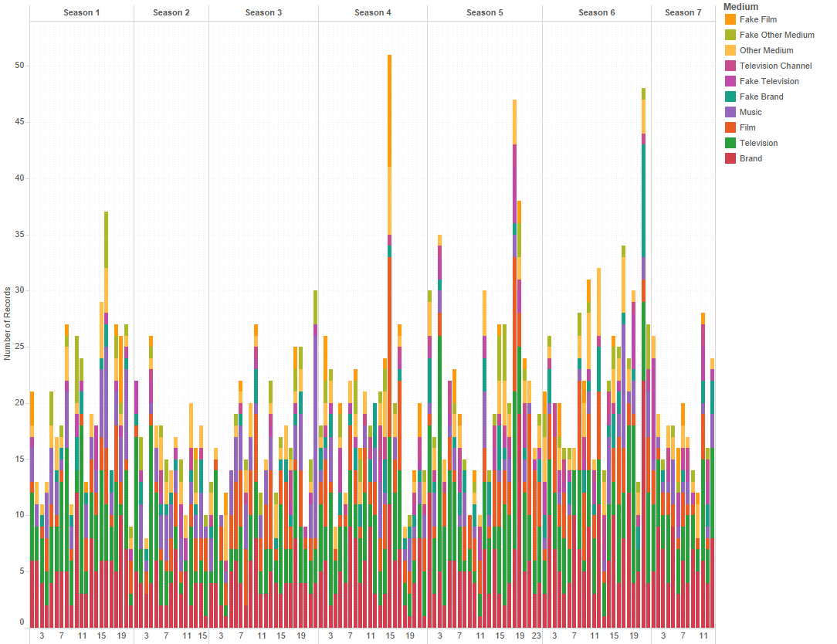The width and height of the screenshot is (837, 644).
Task: Click the 30 tick on the y-axis
Action: [x=20, y=290]
